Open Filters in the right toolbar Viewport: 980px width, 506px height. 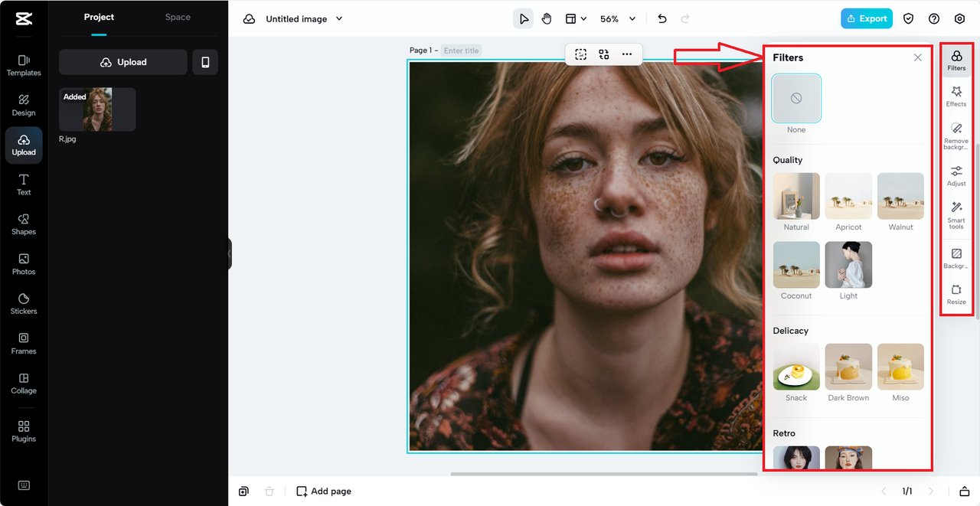956,60
